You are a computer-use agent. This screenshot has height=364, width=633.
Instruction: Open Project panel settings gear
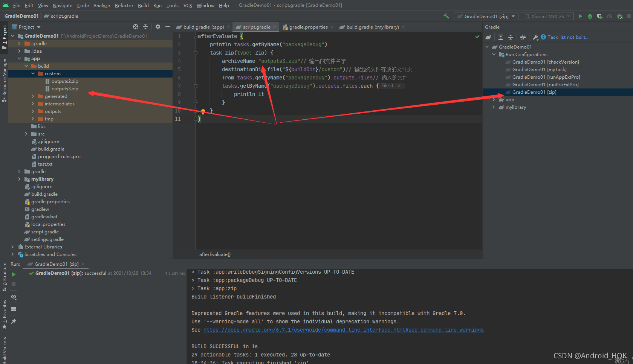(x=158, y=27)
